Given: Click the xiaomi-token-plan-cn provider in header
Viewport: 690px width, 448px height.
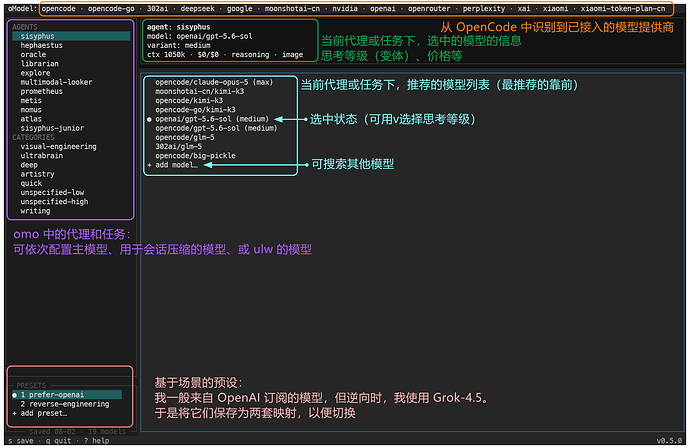Looking at the screenshot, I should pyautogui.click(x=623, y=9).
